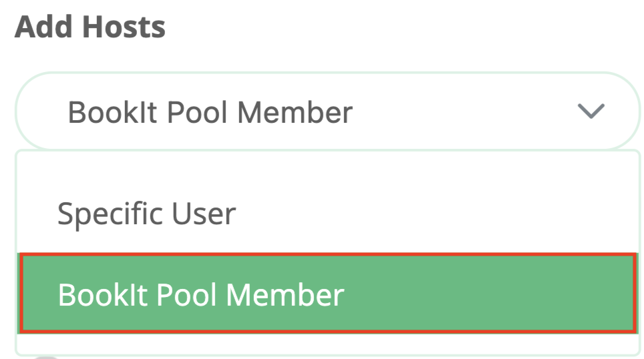The width and height of the screenshot is (644, 359).
Task: Click the chevron arrow in Add Hosts dropdown
Action: (x=591, y=112)
